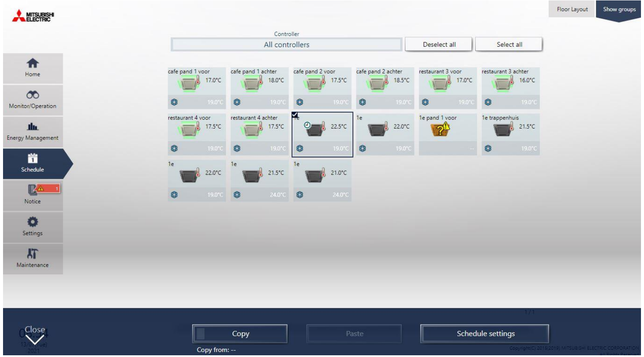The height and width of the screenshot is (357, 644).
Task: Open the All controllers dropdown
Action: [286, 45]
